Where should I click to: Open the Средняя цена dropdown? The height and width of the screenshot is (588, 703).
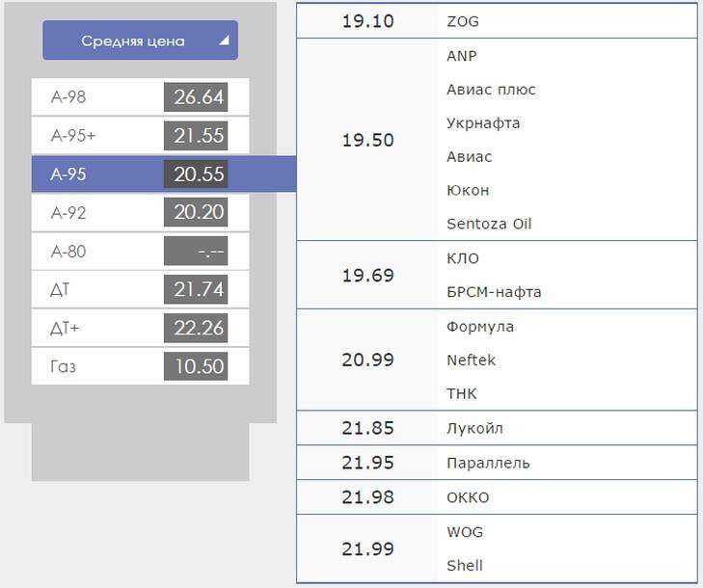140,40
